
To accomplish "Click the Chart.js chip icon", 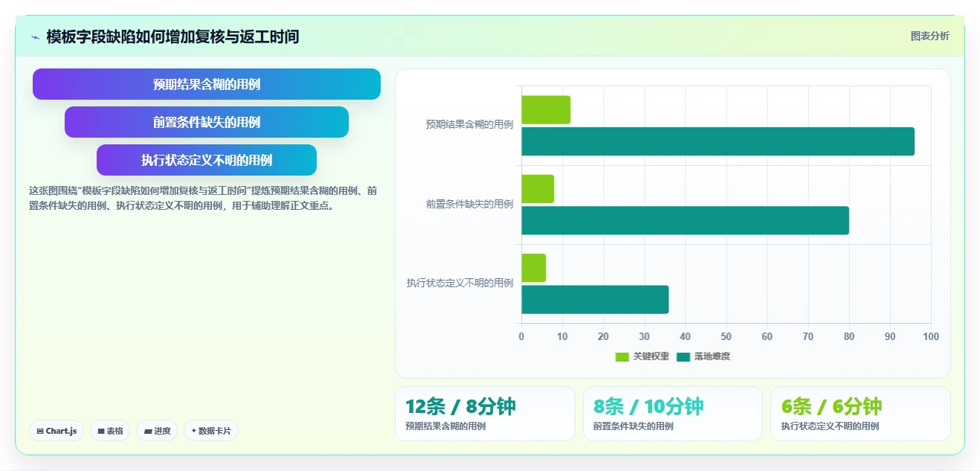I will 40,432.
